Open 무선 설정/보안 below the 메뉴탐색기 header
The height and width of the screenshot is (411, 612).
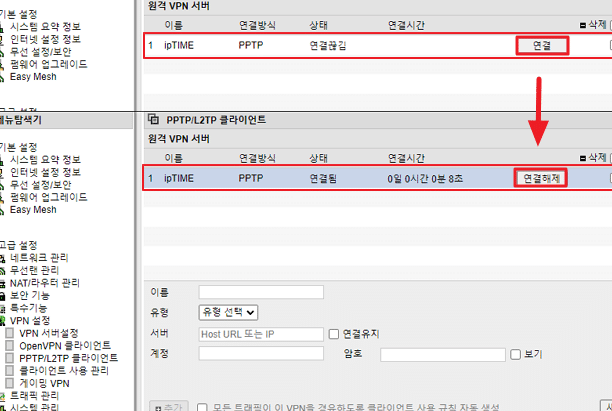41,185
